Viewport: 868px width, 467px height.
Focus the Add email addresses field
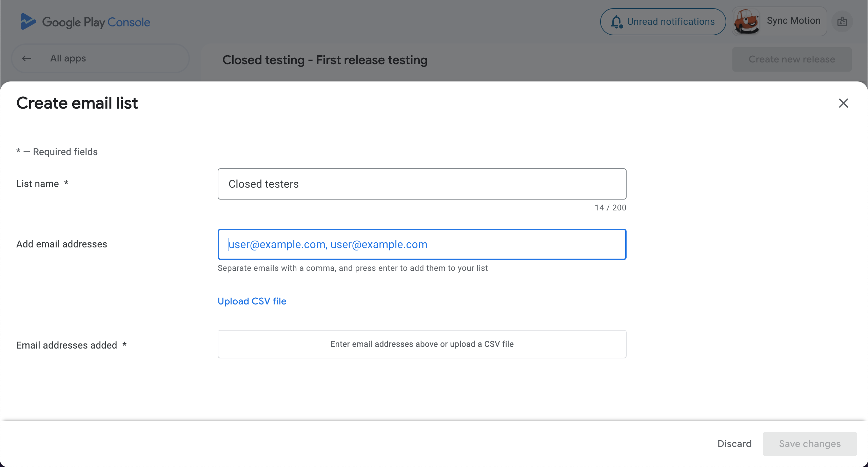[x=422, y=244]
